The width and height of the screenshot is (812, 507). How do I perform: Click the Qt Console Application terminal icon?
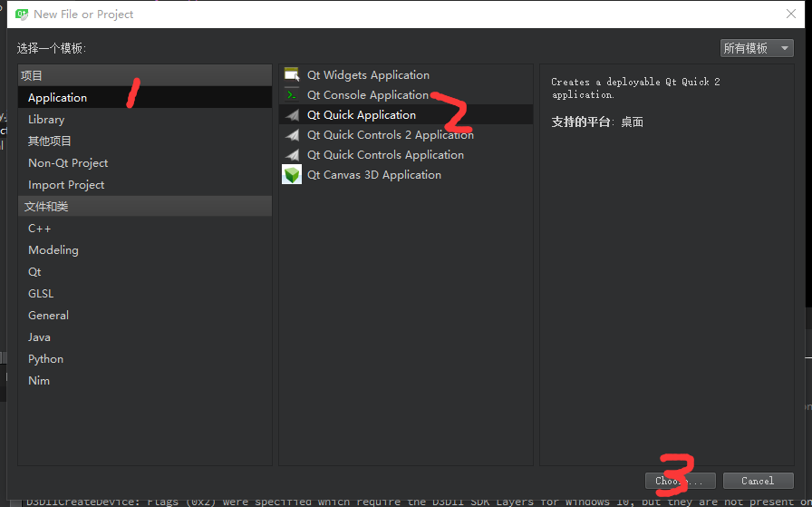292,95
